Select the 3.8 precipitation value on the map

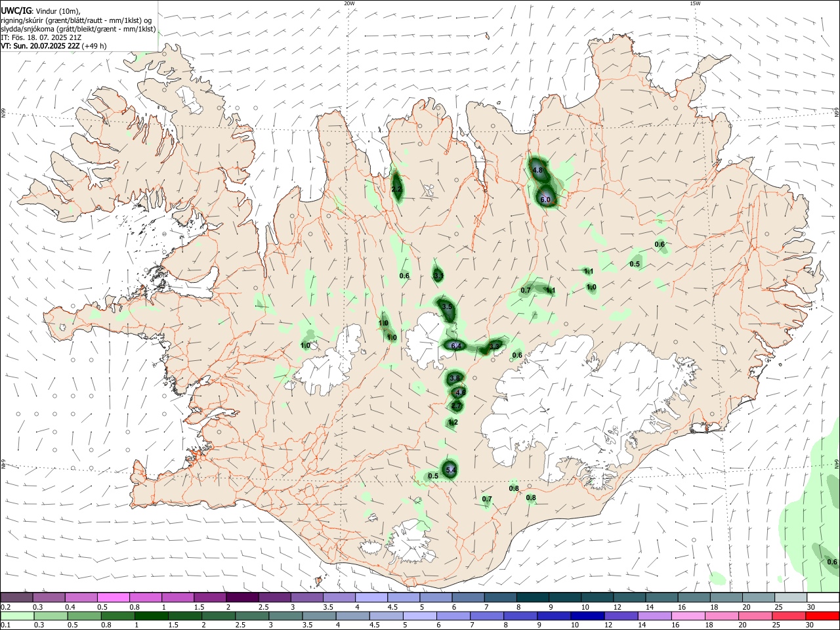coord(454,378)
